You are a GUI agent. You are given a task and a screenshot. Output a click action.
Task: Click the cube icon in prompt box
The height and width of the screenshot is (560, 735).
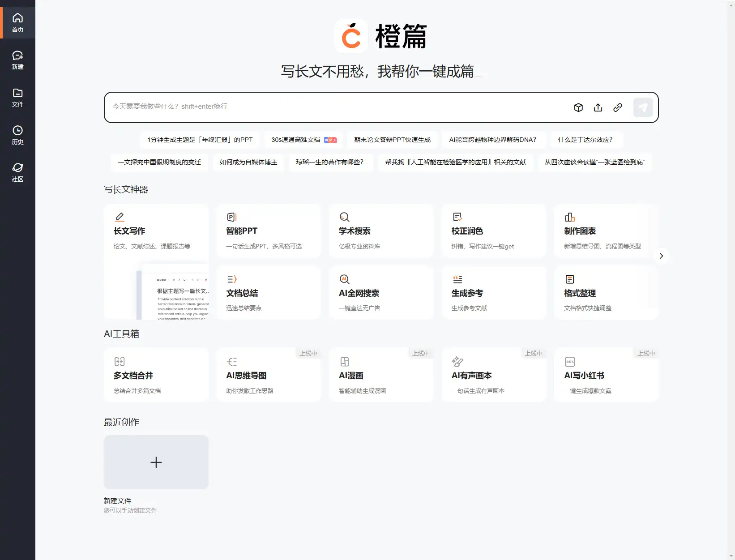(x=578, y=107)
